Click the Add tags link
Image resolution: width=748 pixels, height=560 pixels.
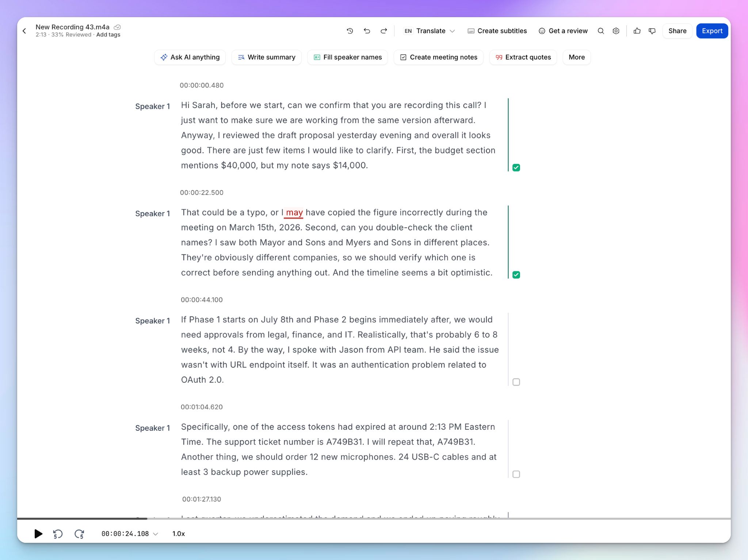(108, 35)
